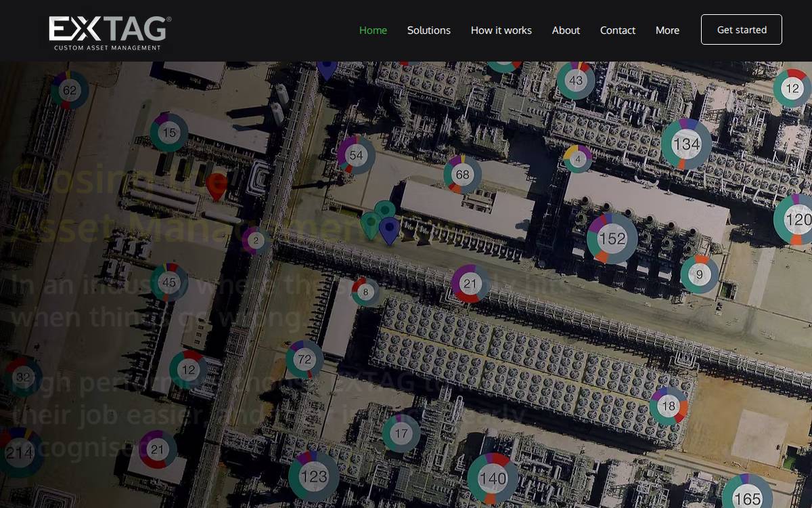The image size is (812, 508).
Task: Select the dark blue pin beside the green pins
Action: (388, 231)
